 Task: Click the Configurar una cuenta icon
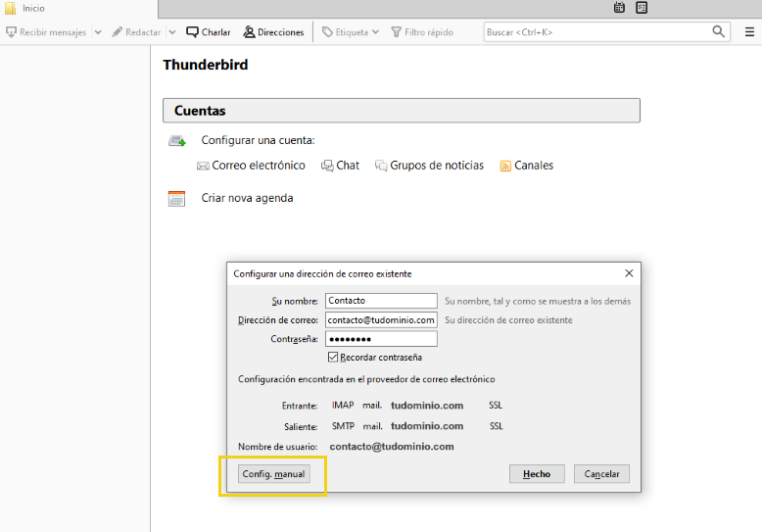[x=177, y=141]
